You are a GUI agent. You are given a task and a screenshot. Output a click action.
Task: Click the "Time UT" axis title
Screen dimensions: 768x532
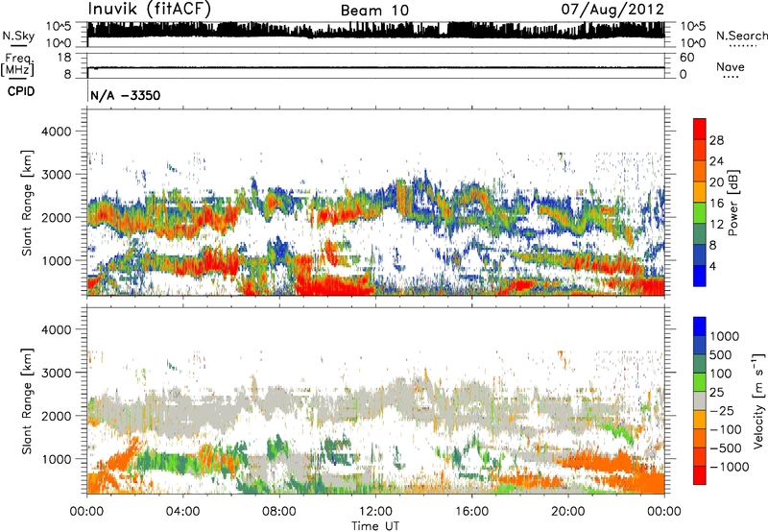point(375,526)
